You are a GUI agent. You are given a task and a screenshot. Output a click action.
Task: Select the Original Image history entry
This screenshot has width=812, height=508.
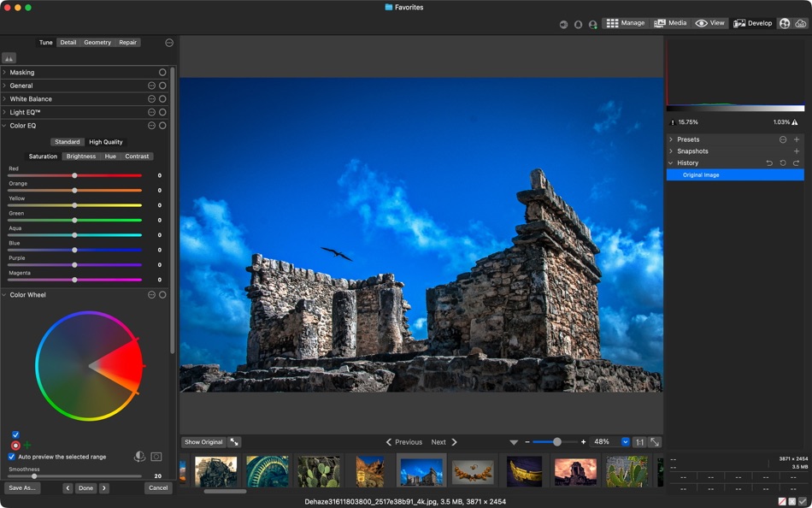pos(735,174)
